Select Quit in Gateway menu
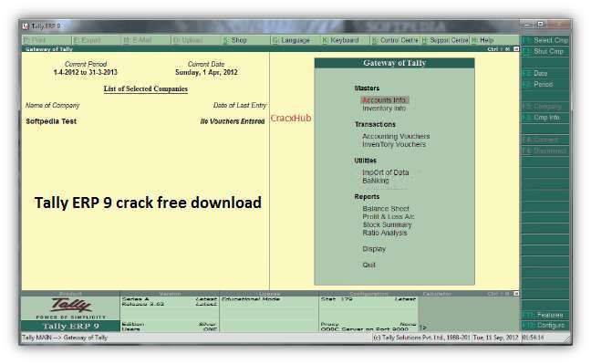This screenshot has height=364, width=591. [x=368, y=265]
